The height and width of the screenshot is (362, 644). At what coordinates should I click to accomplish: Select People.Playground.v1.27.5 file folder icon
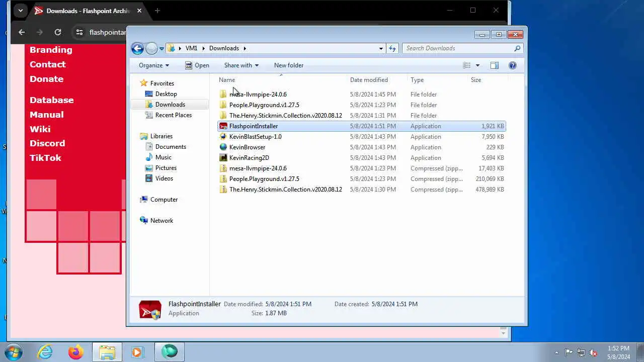click(223, 105)
